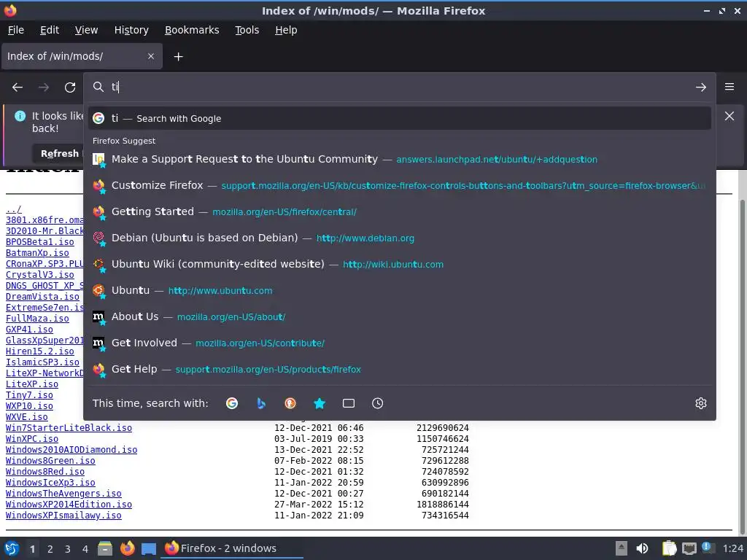
Task: Open the parent directory ../ link
Action: [13, 209]
